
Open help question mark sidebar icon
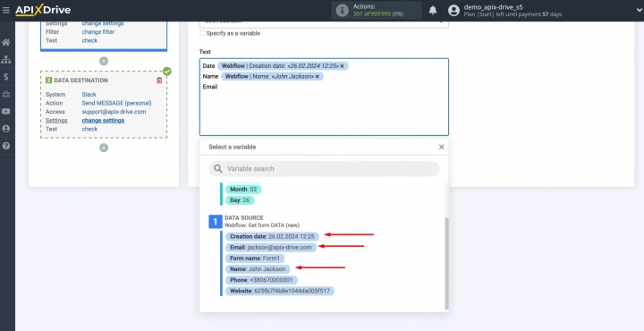[x=6, y=146]
